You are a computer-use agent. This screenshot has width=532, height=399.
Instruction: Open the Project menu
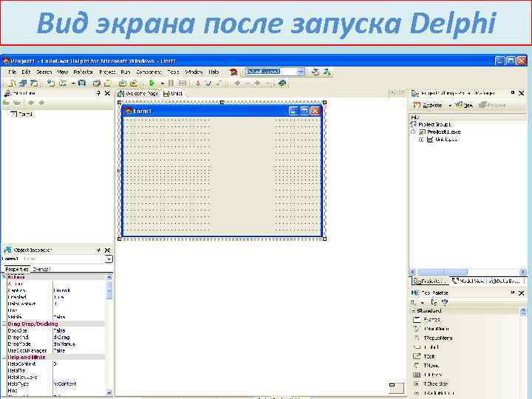coord(107,72)
